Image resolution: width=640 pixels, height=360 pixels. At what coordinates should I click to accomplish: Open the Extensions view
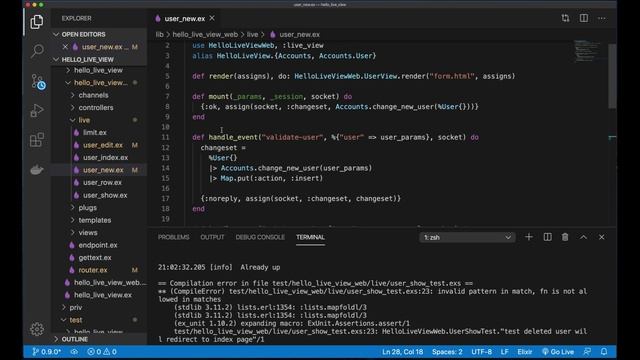coord(37,140)
